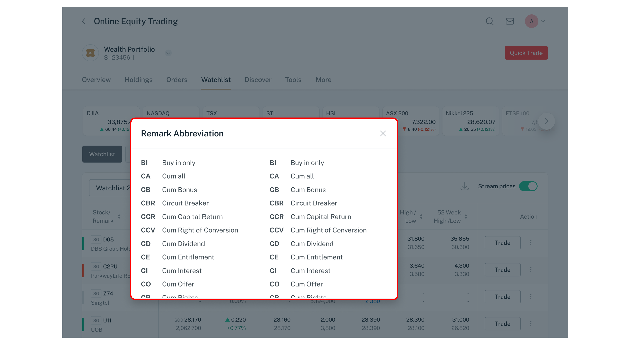
Task: Click the Quick Trade button
Action: (x=526, y=53)
